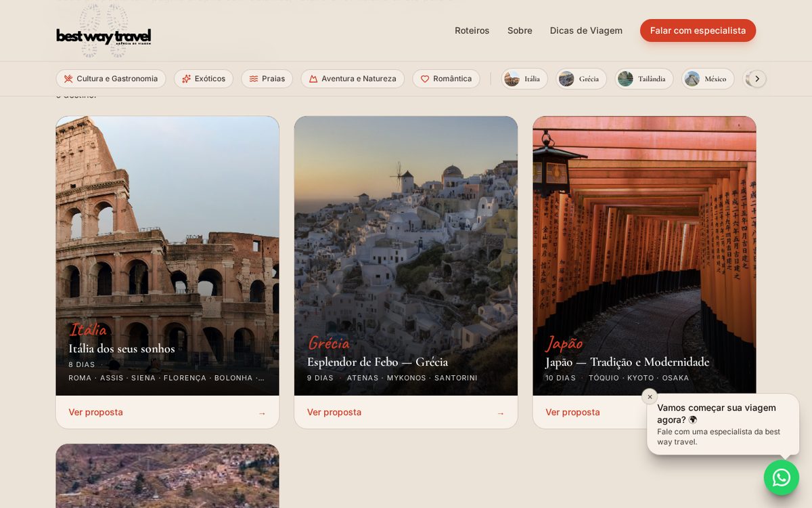Screen dimensions: 812x508
Task: Open Ver proposta for Japão card
Action: tap(572, 412)
